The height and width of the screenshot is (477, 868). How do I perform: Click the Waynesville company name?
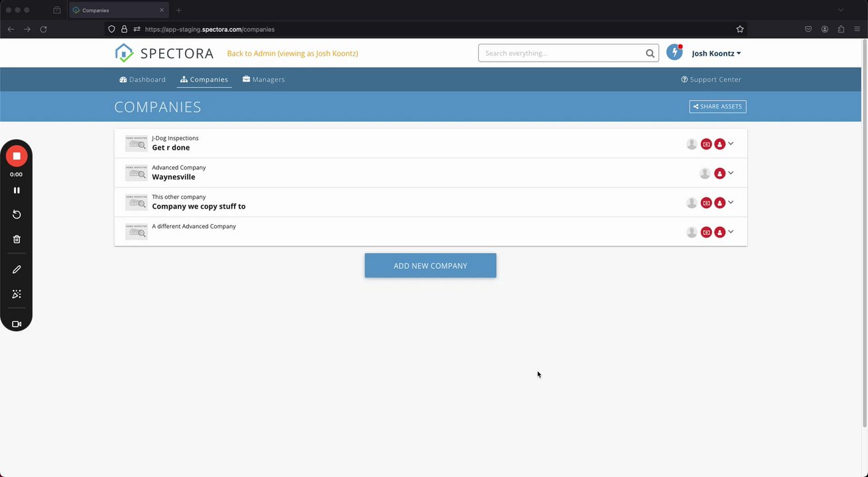[x=174, y=177]
